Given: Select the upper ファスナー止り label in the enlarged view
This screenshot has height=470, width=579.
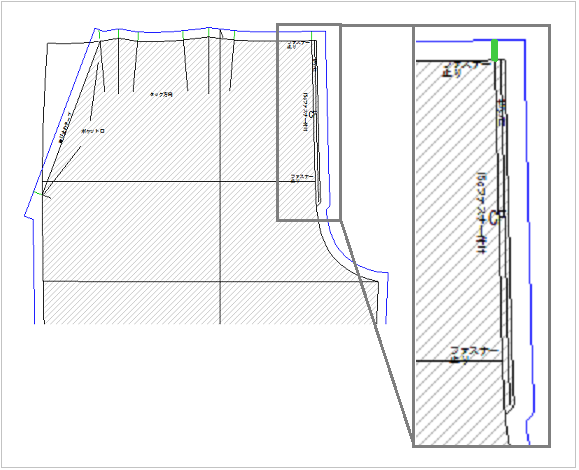Looking at the screenshot, I should tap(467, 69).
